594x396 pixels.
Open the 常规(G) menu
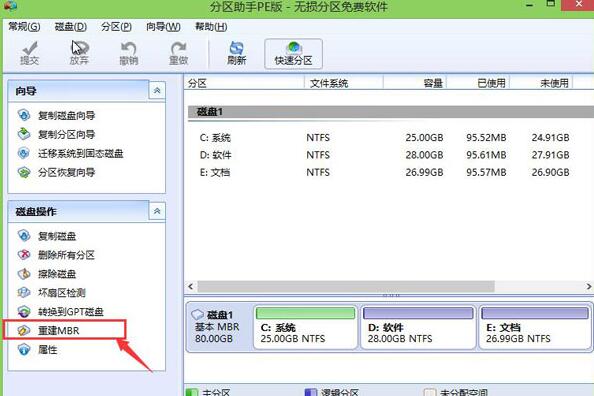pyautogui.click(x=24, y=27)
